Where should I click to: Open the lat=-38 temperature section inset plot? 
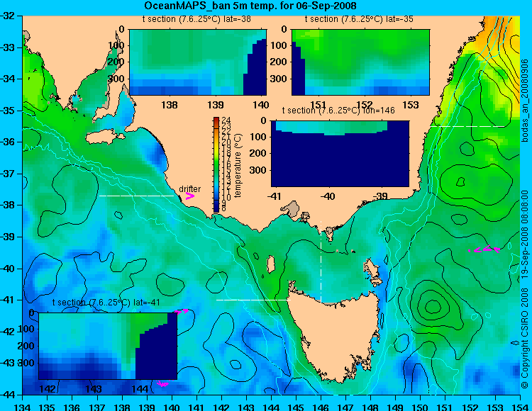[x=198, y=62]
